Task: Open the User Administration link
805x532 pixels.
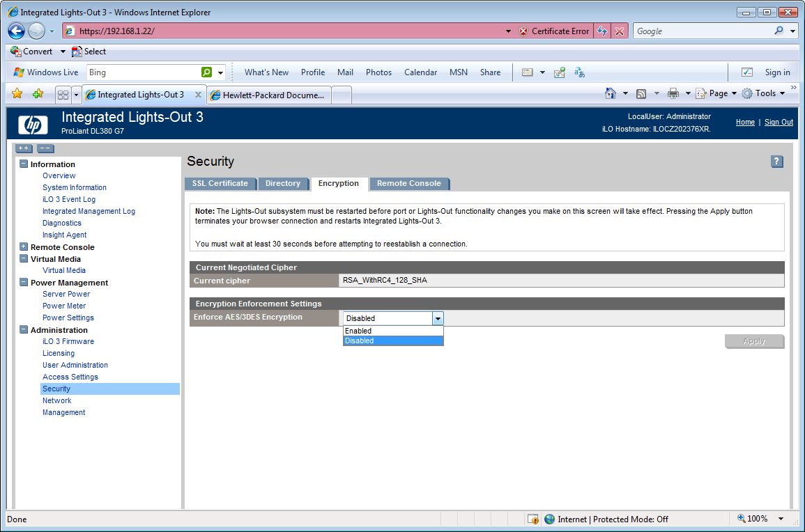Action: (x=75, y=365)
